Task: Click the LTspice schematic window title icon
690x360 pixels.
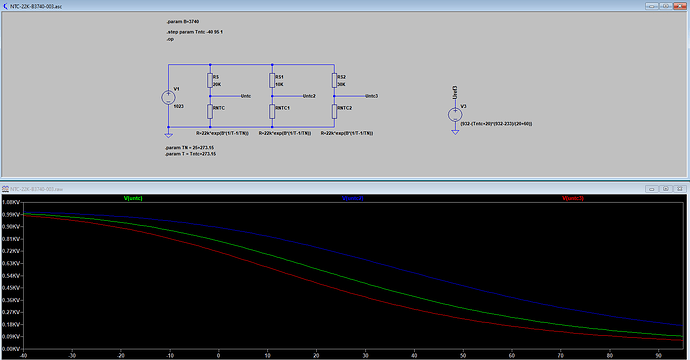Action: 5,6
